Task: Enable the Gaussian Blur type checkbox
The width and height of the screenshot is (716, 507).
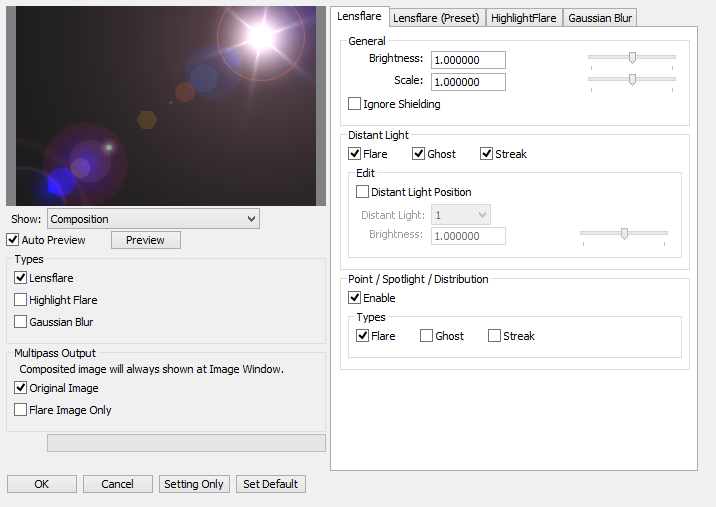Action: click(20, 322)
